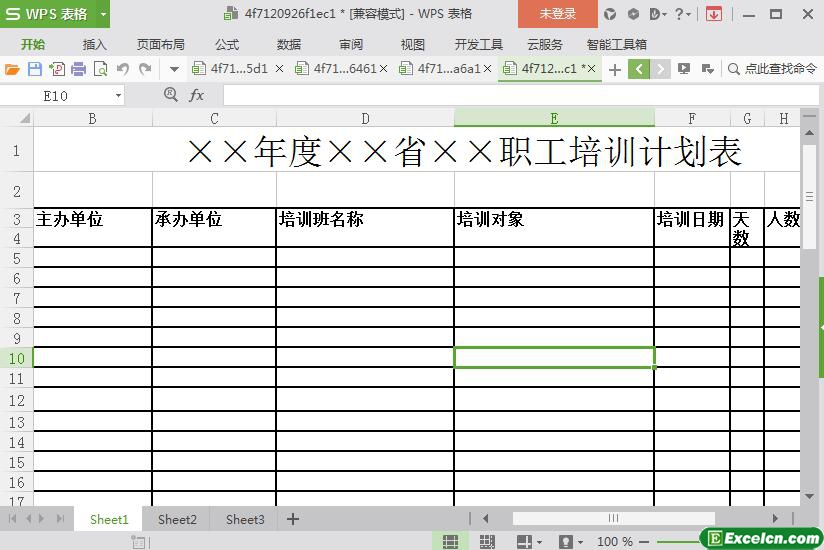This screenshot has height=550, width=824.
Task: Redo the last undone action
Action: pos(145,69)
